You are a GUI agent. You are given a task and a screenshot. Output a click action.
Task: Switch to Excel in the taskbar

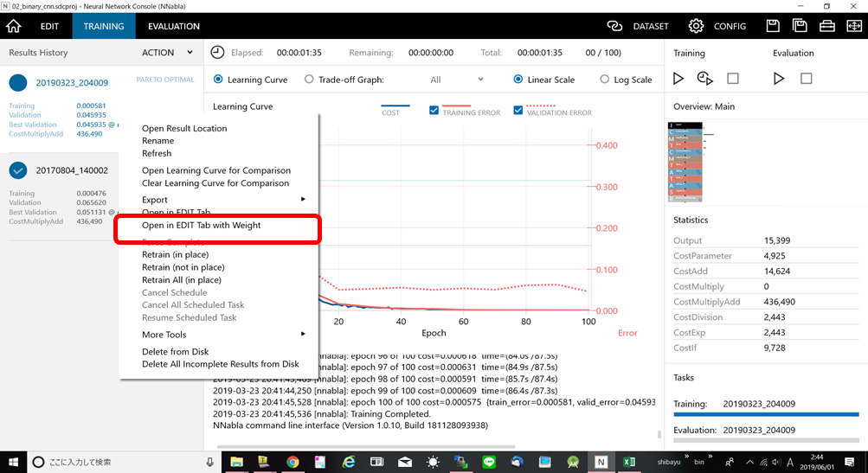pyautogui.click(x=629, y=462)
